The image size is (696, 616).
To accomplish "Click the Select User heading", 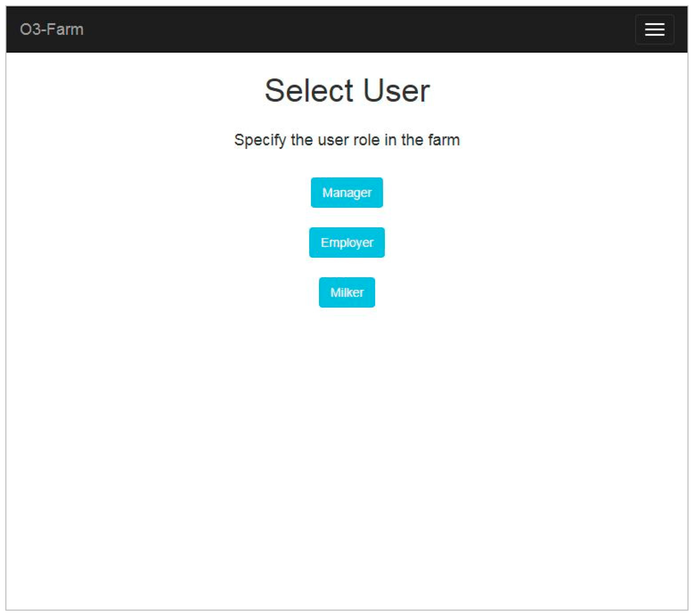I will pyautogui.click(x=347, y=91).
